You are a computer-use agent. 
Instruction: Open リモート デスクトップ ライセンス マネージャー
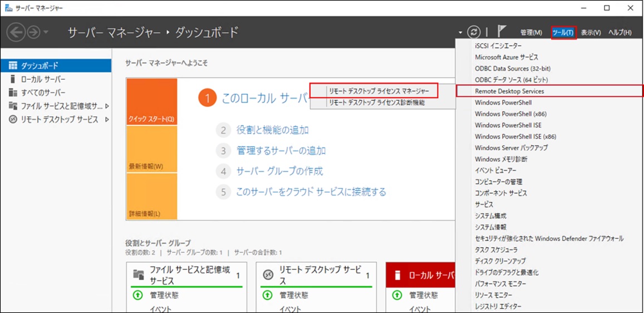[379, 91]
